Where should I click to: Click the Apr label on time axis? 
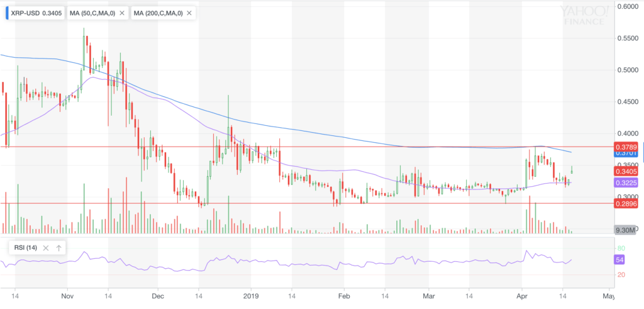tap(521, 294)
